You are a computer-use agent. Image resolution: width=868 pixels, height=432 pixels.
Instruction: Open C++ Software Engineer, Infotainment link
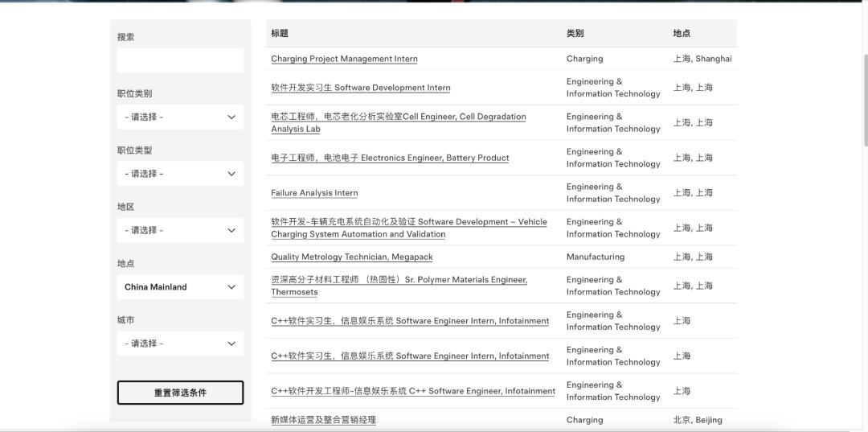[x=412, y=391]
